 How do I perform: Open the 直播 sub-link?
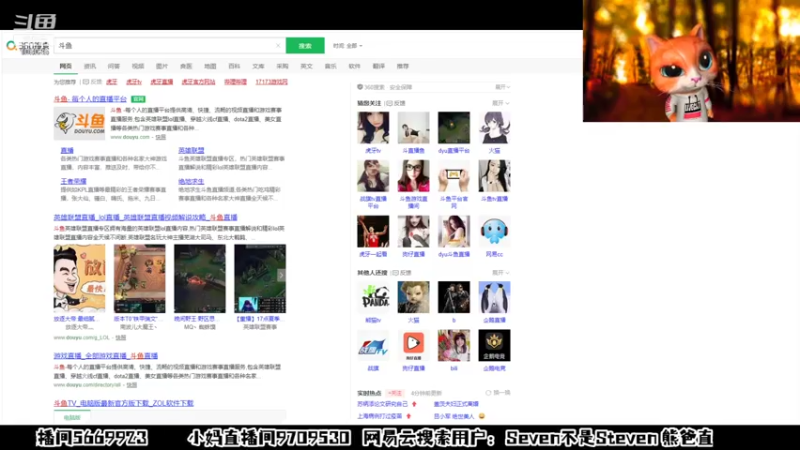[67, 151]
